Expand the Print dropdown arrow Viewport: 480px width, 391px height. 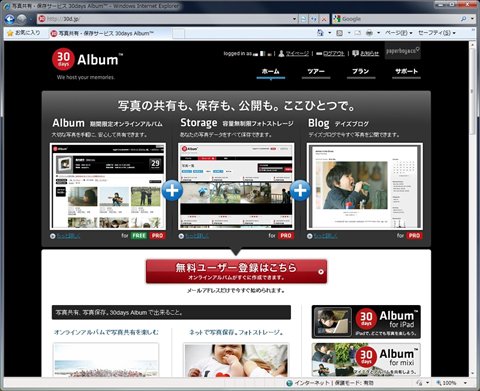(378, 33)
